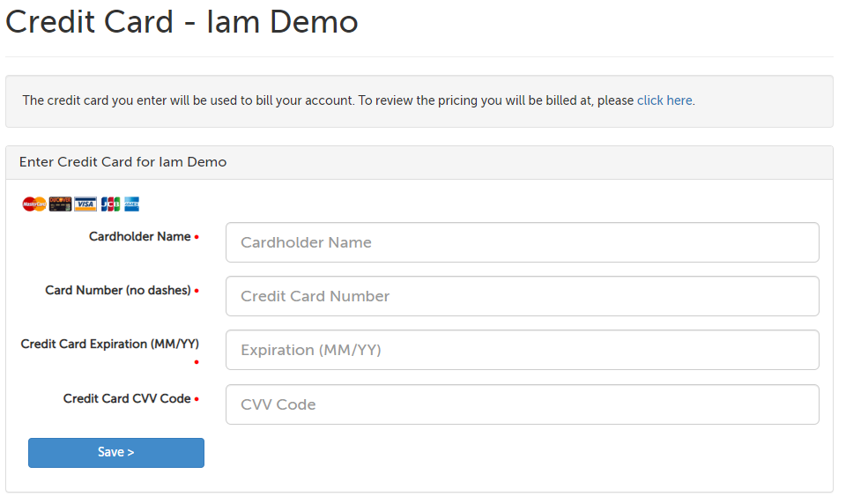
Task: Click the billing notice text about pricing
Action: pos(326,100)
